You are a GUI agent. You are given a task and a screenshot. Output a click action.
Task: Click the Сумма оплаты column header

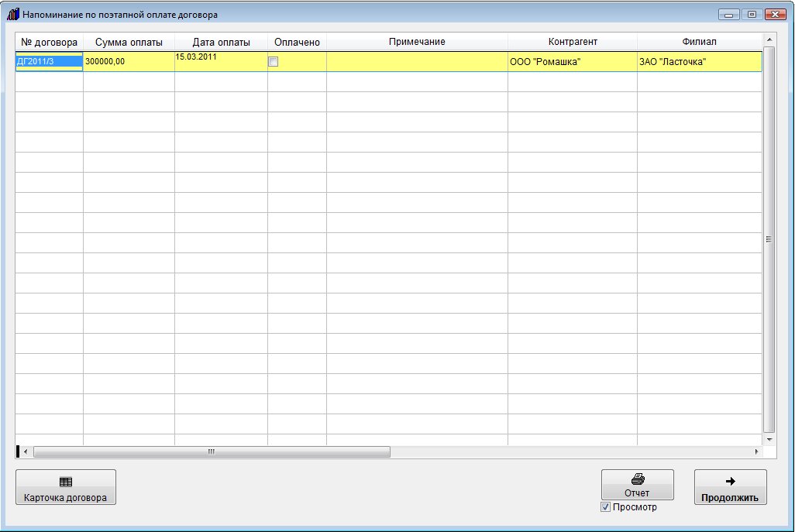point(129,42)
